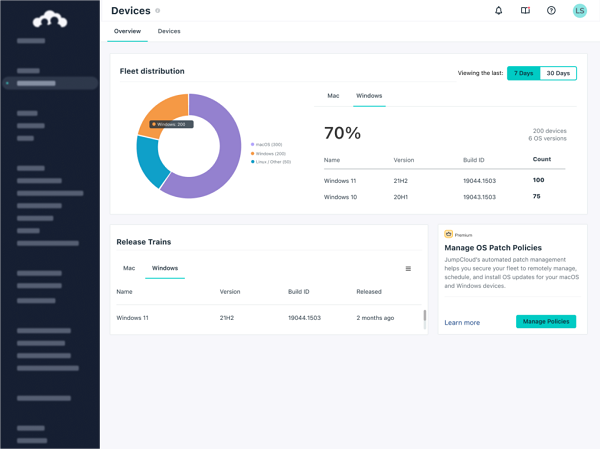The height and width of the screenshot is (449, 600).
Task: Open the Devices tab
Action: click(x=169, y=31)
